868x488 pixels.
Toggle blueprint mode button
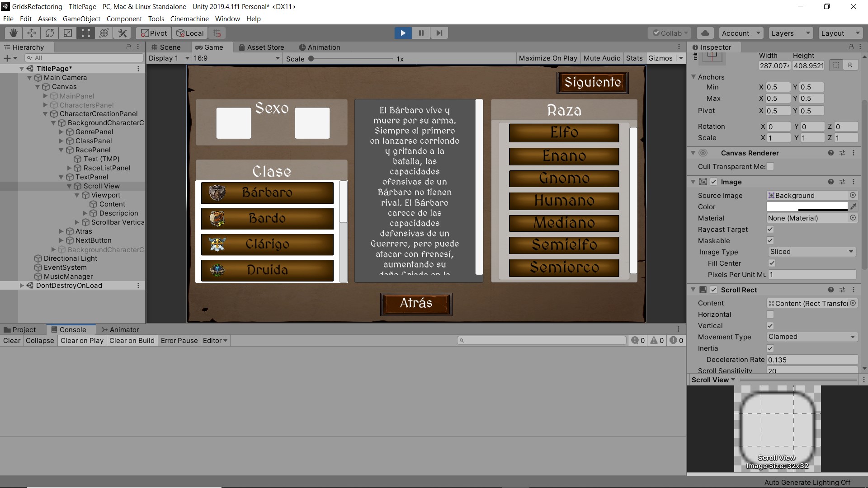(x=836, y=65)
